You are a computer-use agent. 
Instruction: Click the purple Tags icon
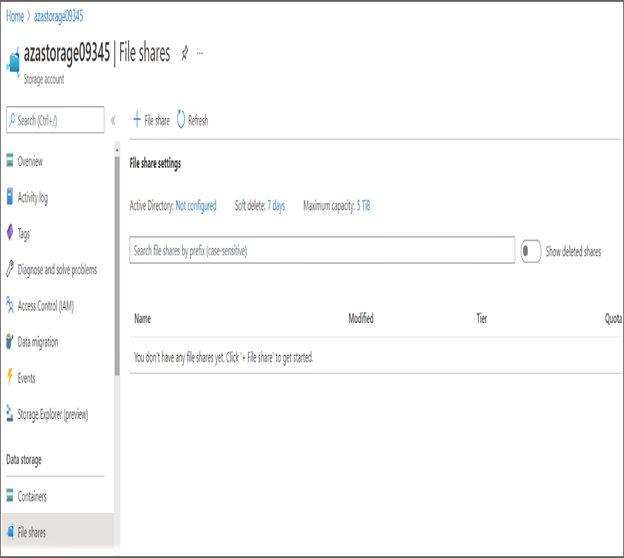10,232
